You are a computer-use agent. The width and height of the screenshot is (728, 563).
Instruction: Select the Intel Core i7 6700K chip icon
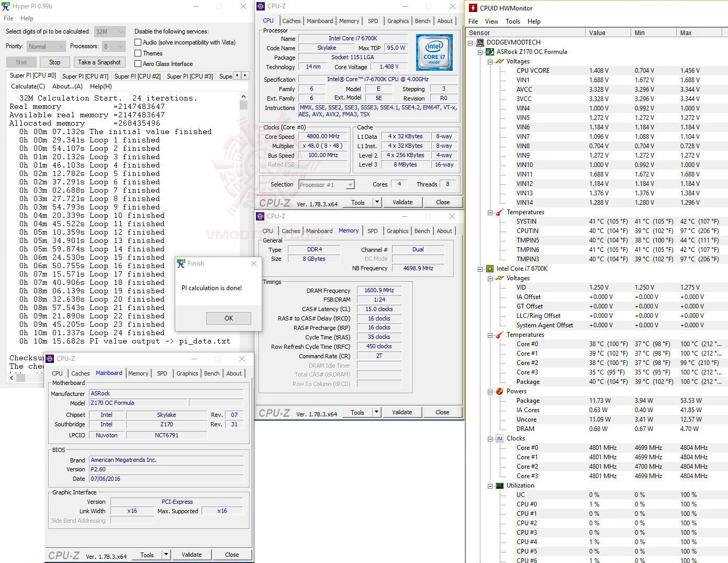point(490,269)
